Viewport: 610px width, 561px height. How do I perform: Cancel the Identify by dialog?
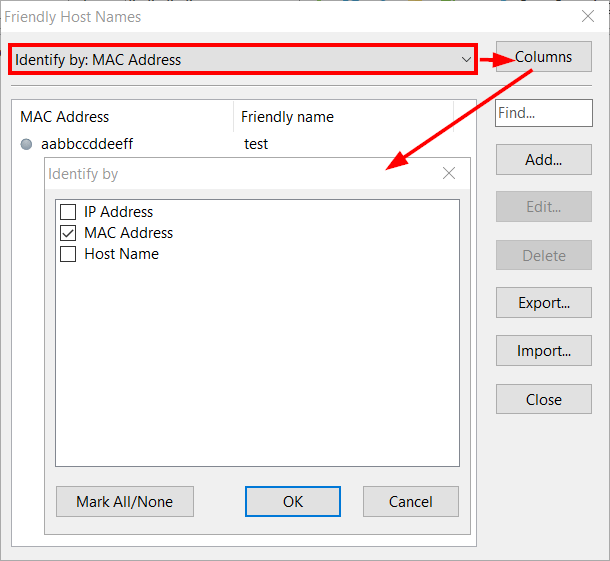coord(411,502)
